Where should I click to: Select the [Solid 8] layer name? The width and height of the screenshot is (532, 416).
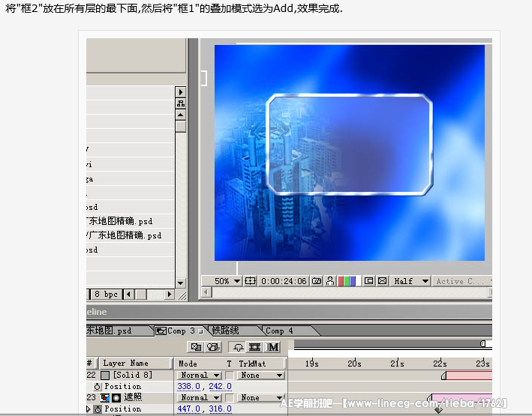[133, 375]
